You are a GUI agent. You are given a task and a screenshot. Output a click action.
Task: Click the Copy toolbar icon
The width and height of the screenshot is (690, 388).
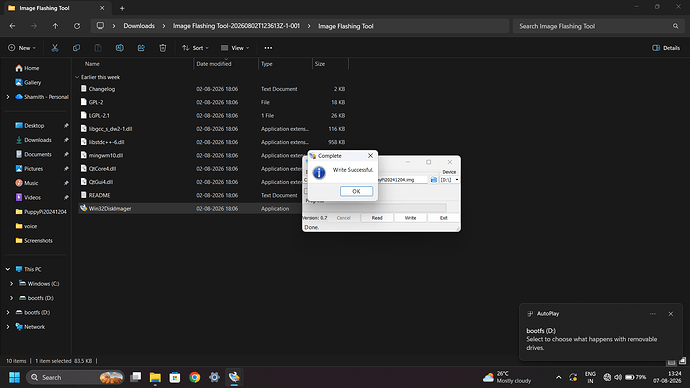tap(76, 48)
